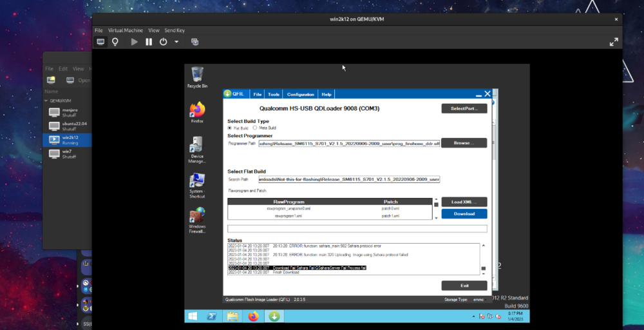Select the Windows Firewall desktop shortcut
The image size is (644, 330).
(x=197, y=220)
